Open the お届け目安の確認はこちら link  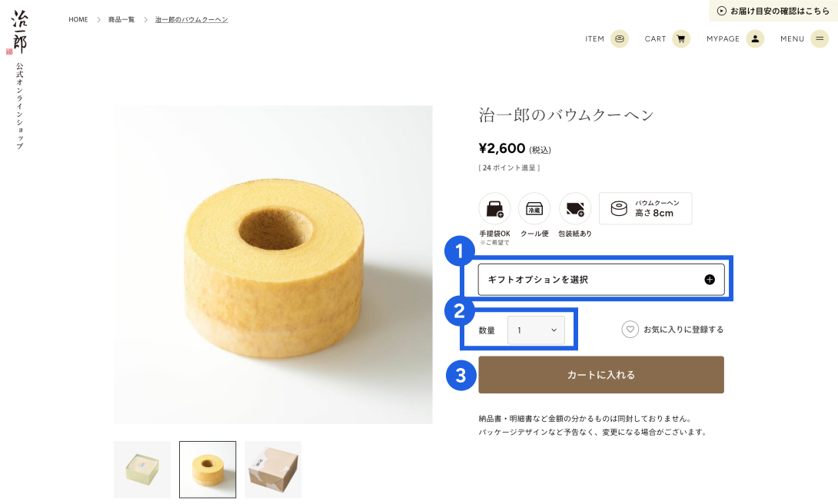point(773,11)
